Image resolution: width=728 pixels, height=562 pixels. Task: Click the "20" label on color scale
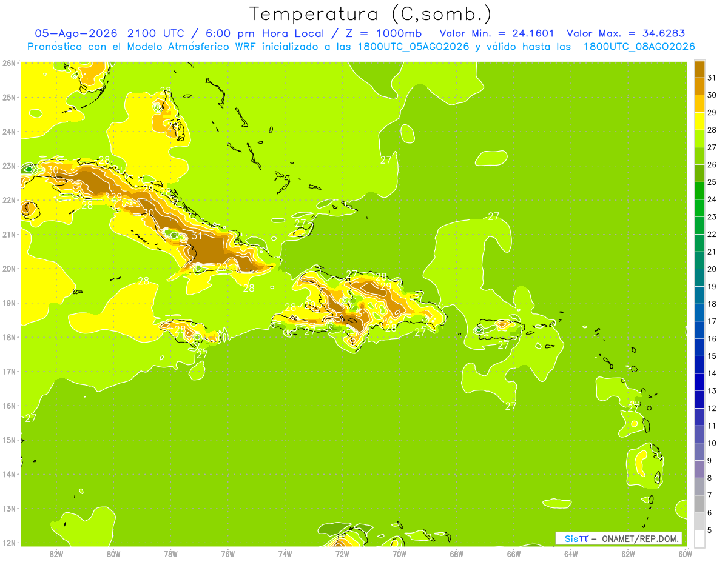(x=712, y=269)
